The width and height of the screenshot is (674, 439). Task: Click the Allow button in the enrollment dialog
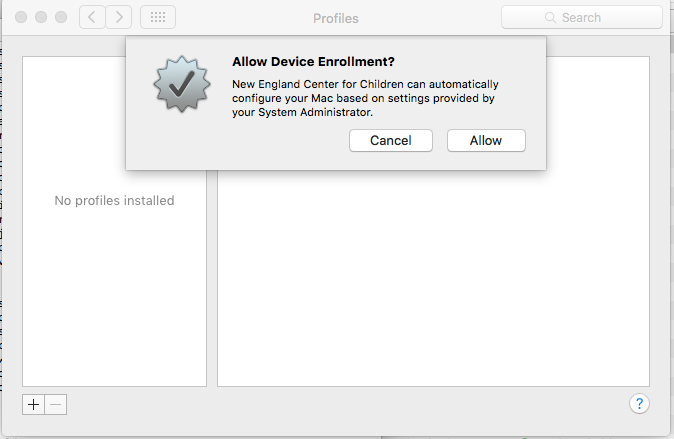486,141
